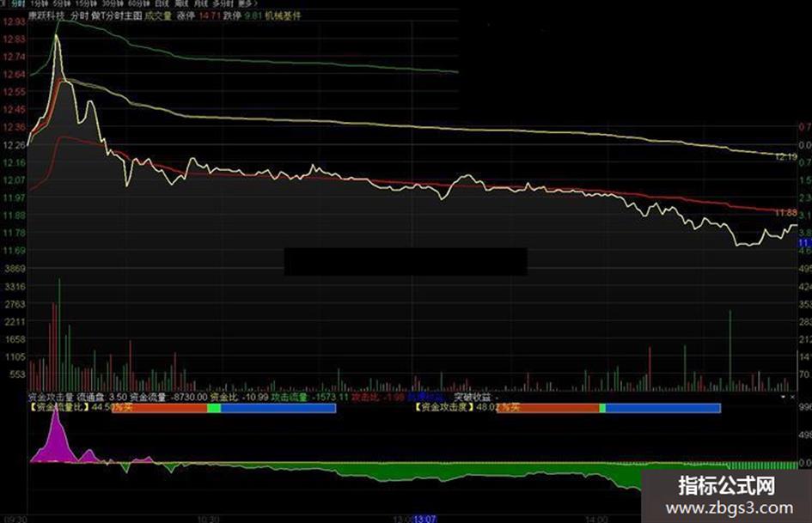The image size is (812, 523).
Task: Switch to the 30分钟 period tab
Action: click(x=113, y=3)
